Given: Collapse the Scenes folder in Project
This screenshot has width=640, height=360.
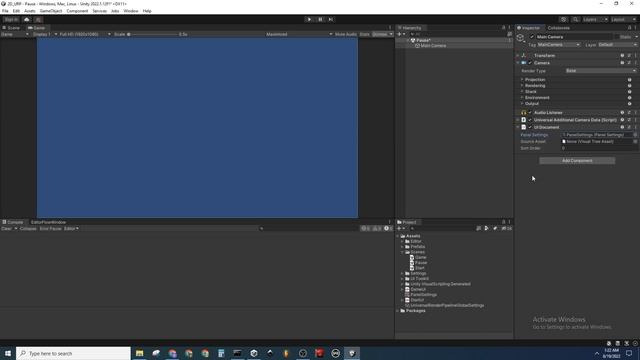Looking at the screenshot, I should [402, 252].
